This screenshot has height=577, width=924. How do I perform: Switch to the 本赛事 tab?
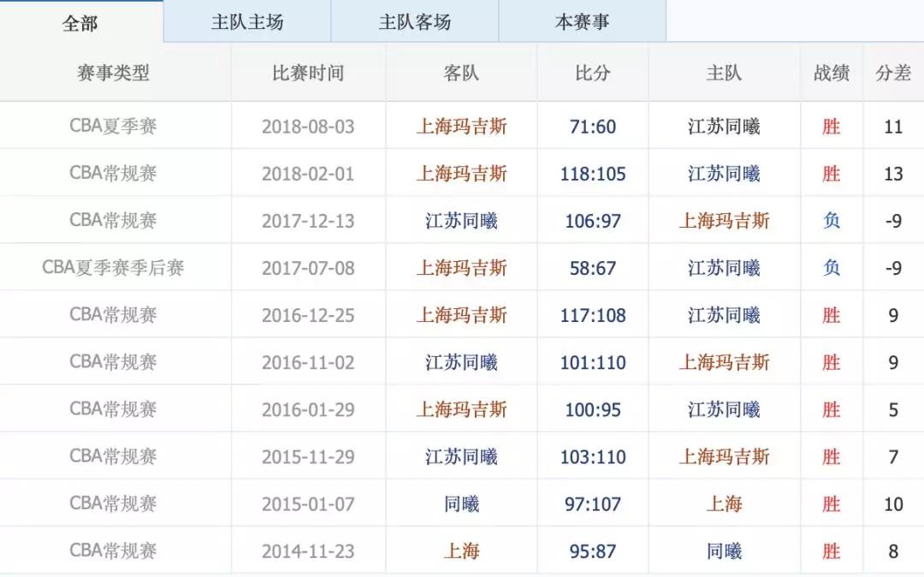point(582,23)
